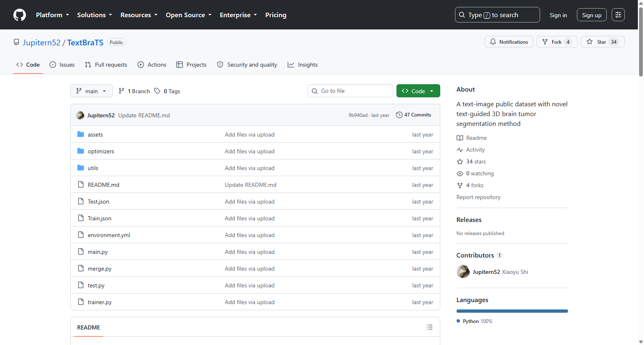Open the Security and quality tab

(x=247, y=65)
